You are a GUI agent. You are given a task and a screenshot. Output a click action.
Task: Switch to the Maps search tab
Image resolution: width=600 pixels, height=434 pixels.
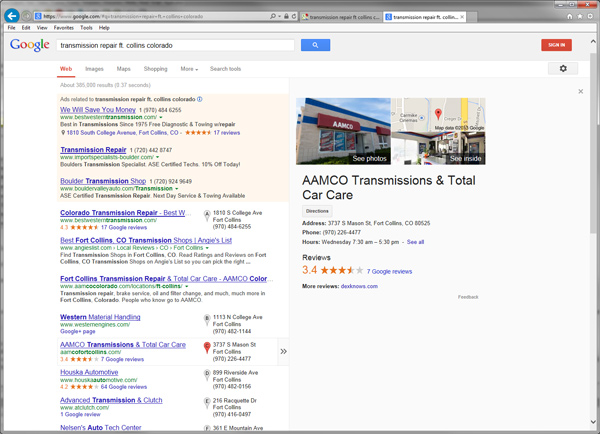tap(124, 69)
